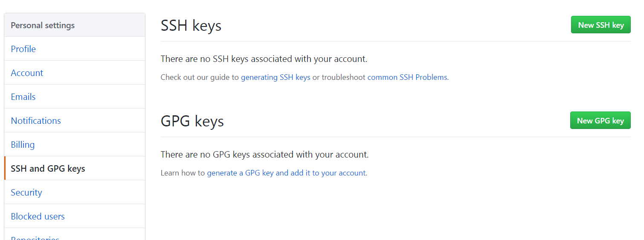The height and width of the screenshot is (240, 644).
Task: Click the no GPG keys associated message
Action: 264,155
